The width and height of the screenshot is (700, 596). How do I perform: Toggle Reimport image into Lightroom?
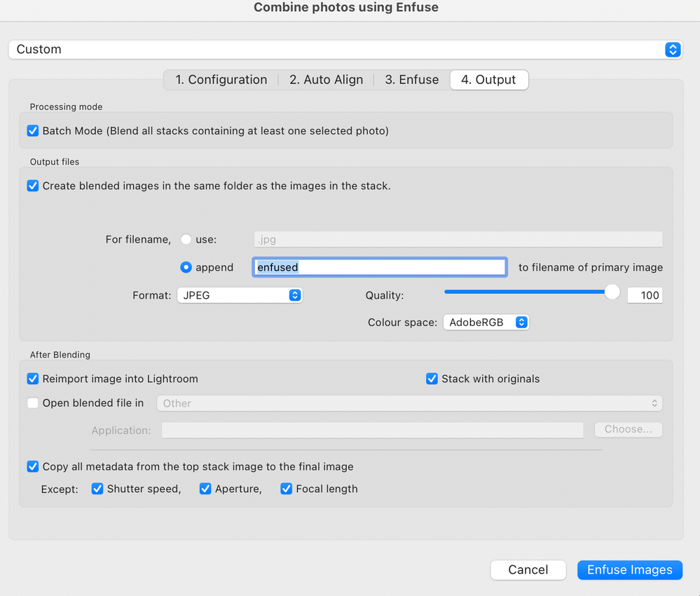(x=33, y=379)
